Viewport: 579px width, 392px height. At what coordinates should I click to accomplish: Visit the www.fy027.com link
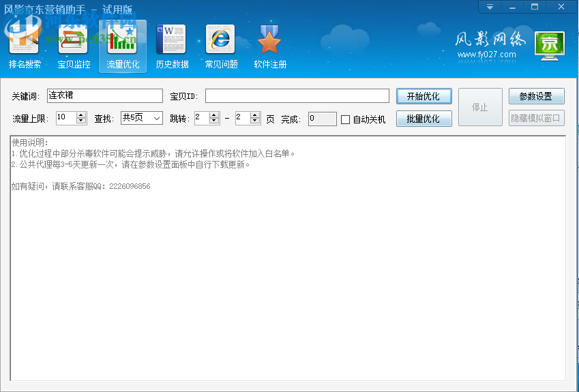pyautogui.click(x=486, y=55)
